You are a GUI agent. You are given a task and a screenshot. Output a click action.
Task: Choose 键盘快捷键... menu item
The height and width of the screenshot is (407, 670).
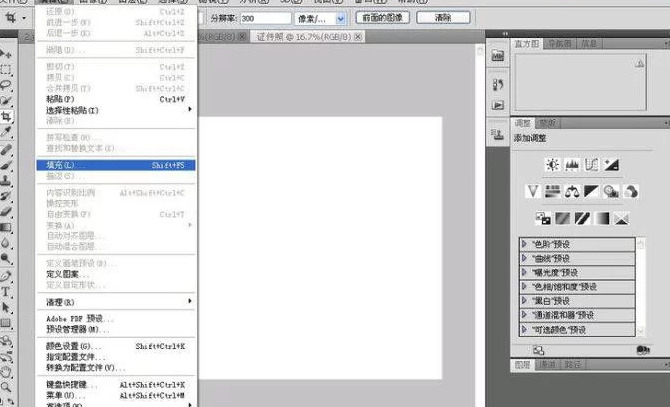coord(116,385)
